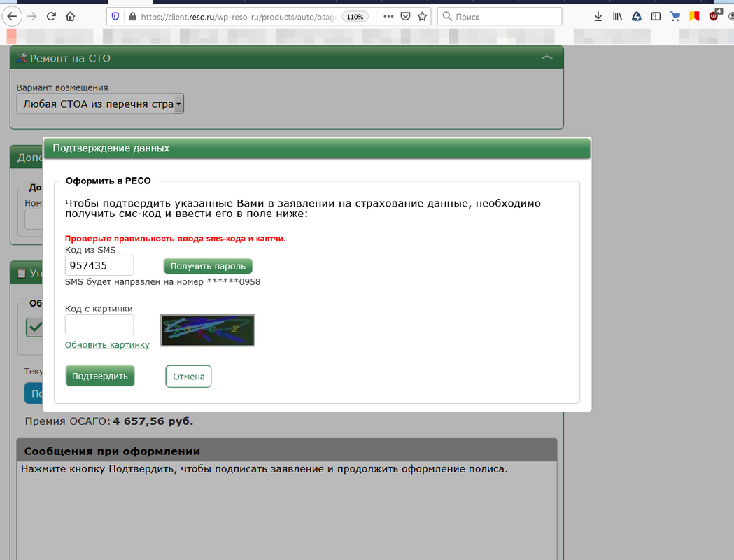Screen dimensions: 734x560
Task: Click Обновить картинку link
Action: point(107,344)
